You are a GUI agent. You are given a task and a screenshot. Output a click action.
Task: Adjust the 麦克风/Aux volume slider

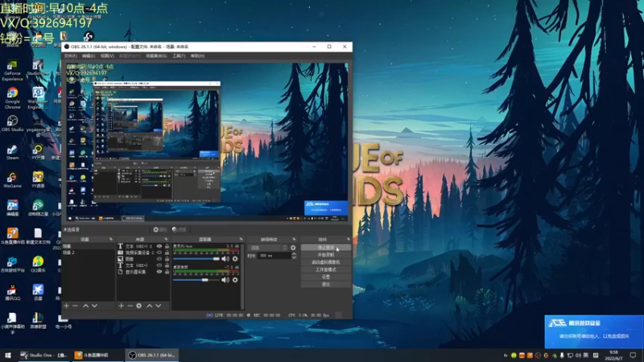pyautogui.click(x=196, y=259)
